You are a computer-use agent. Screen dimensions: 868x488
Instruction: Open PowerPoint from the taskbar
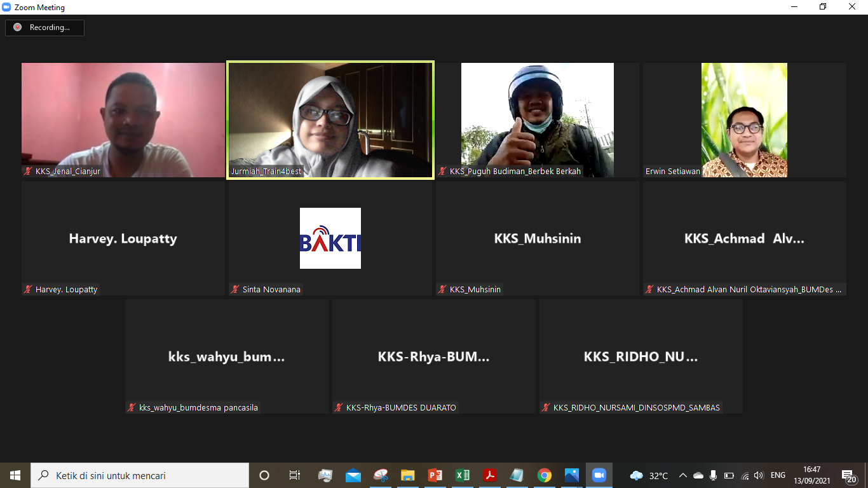tap(435, 475)
